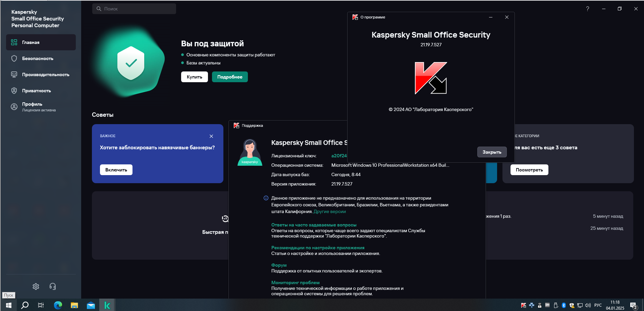The image size is (644, 311).
Task: Click the safely remove hardware tray icon
Action: [556, 305]
